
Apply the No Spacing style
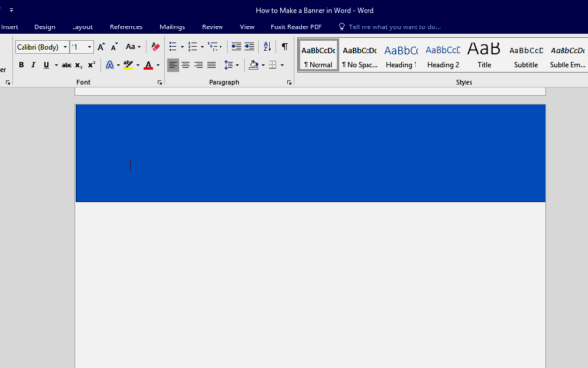click(360, 55)
